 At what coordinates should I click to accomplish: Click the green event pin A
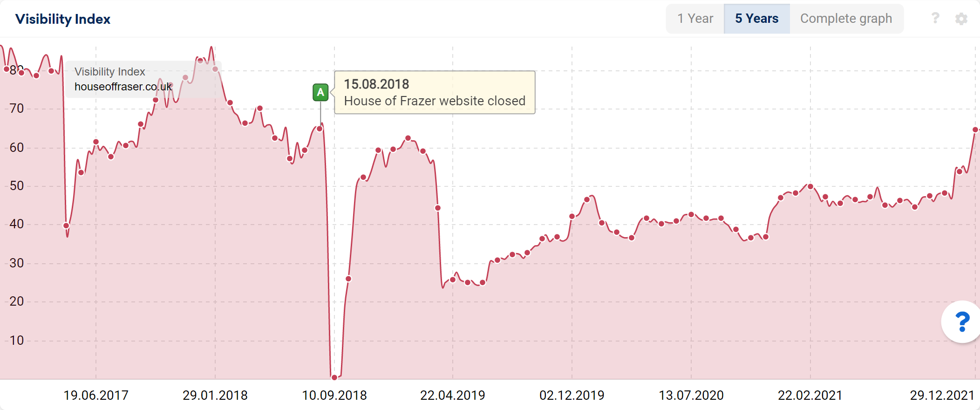(x=320, y=92)
